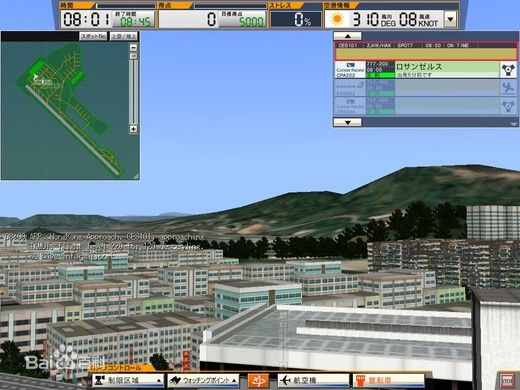Click the 航空機 aircraft view button

pyautogui.click(x=314, y=380)
